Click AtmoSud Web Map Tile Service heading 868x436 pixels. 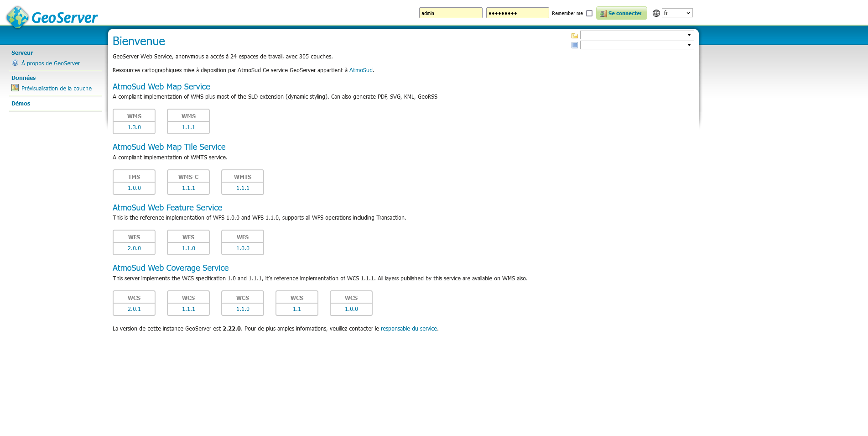tap(169, 147)
